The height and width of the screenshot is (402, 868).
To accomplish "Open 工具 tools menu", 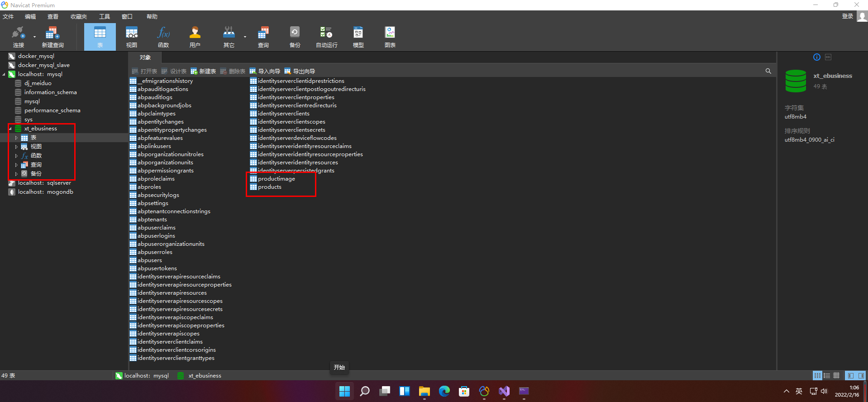I will pyautogui.click(x=105, y=17).
